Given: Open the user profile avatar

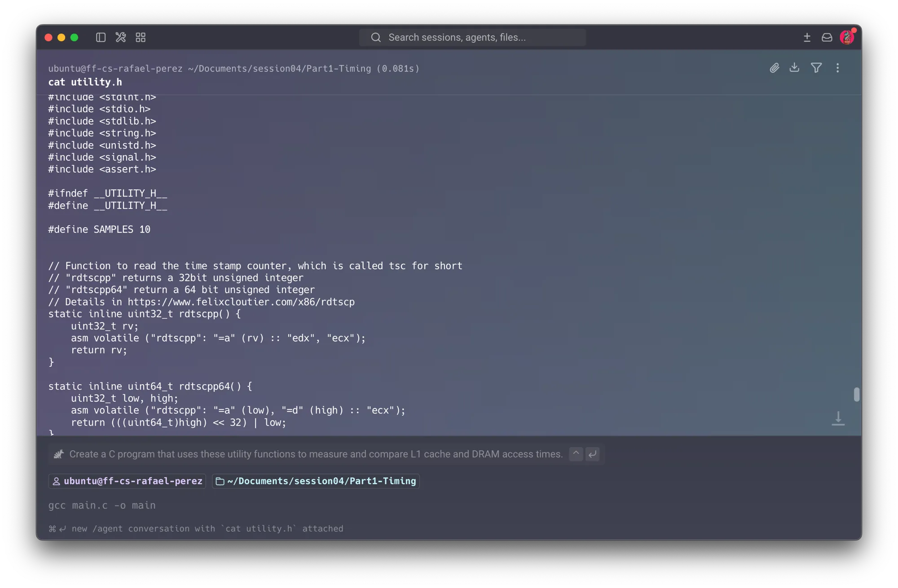Looking at the screenshot, I should (x=847, y=37).
